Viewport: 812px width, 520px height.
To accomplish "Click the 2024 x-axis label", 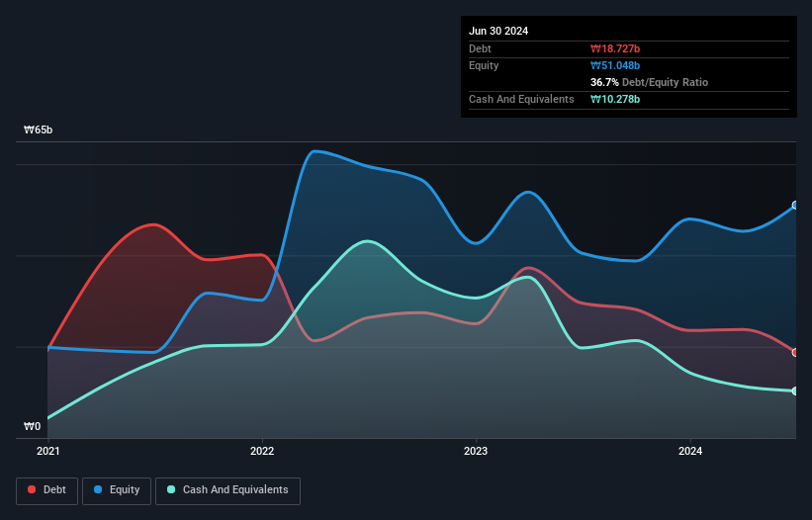I will [690, 451].
